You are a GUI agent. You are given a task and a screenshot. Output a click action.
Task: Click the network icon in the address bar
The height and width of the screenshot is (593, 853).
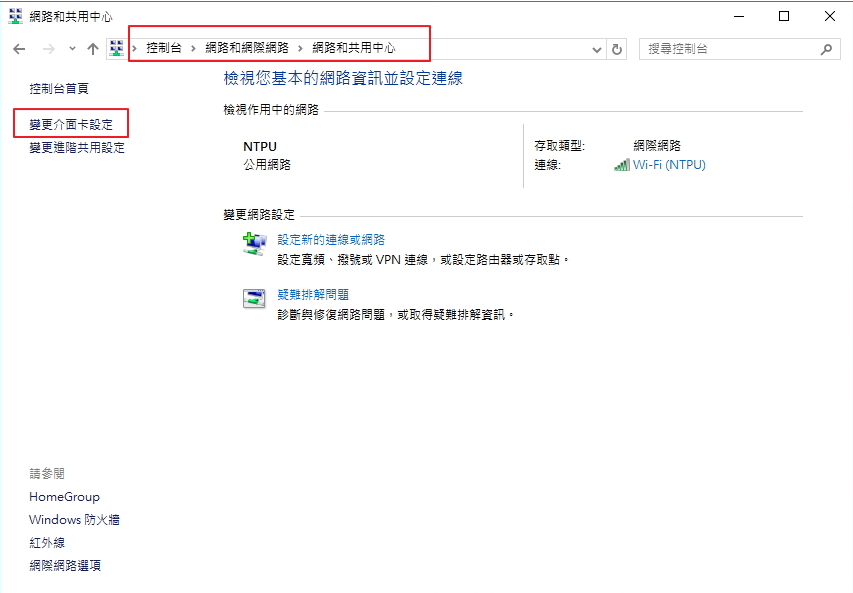coord(116,48)
